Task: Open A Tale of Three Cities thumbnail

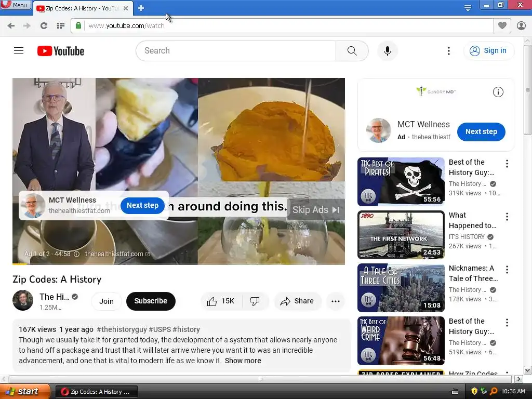Action: pyautogui.click(x=401, y=288)
